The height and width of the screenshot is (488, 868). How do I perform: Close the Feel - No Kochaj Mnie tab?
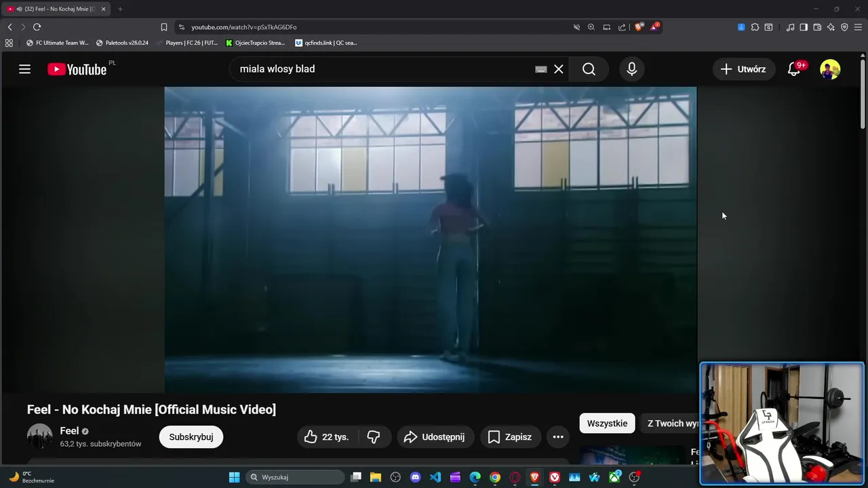tap(103, 9)
